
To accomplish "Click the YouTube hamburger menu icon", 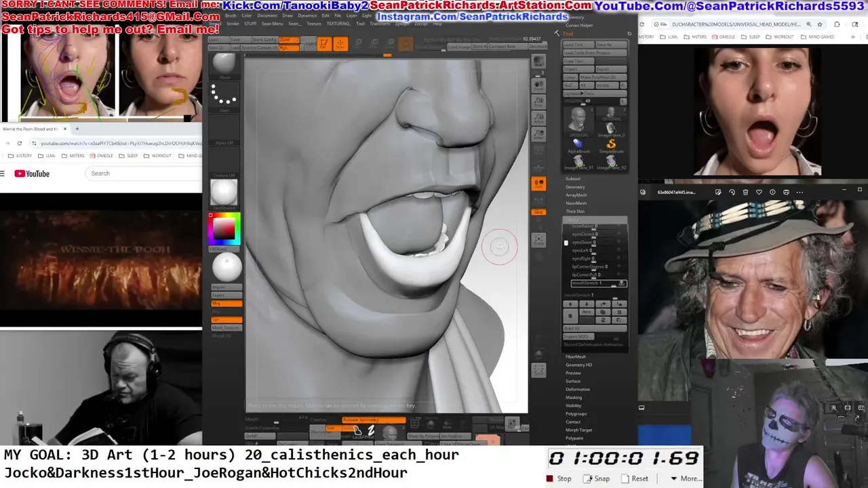I will (x=3, y=174).
